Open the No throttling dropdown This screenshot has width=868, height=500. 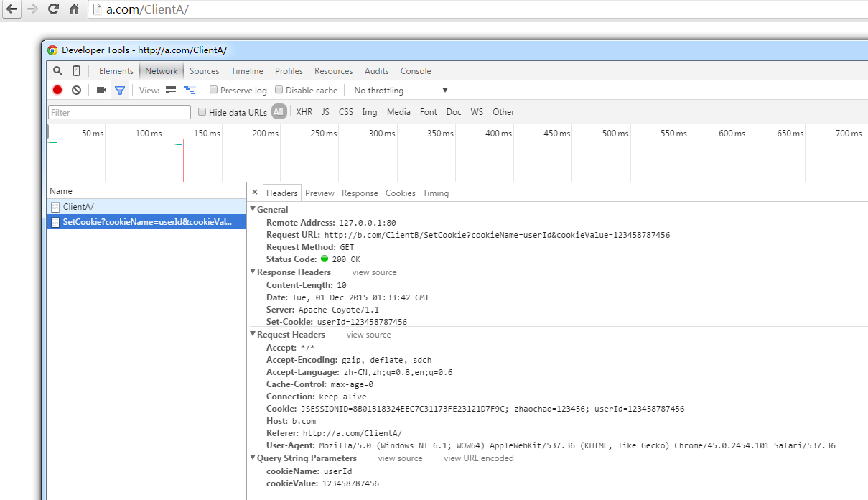click(x=401, y=90)
